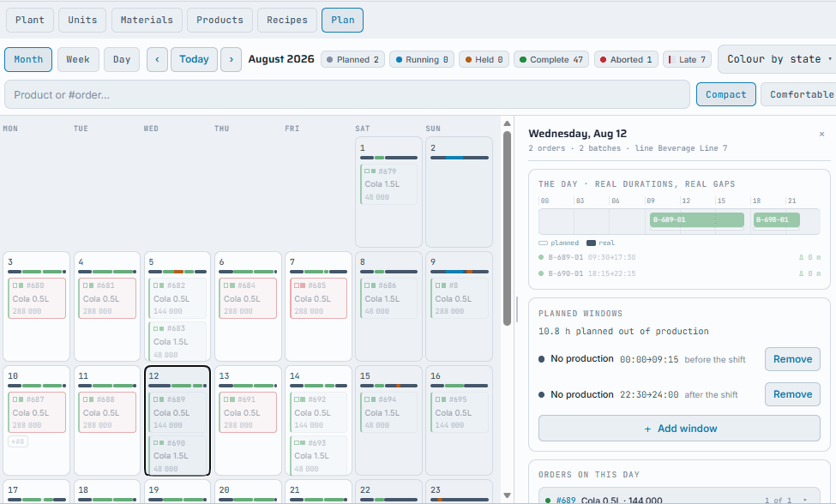Toggle the Held status filter chip
Viewport: 836px width, 504px height.
(484, 60)
